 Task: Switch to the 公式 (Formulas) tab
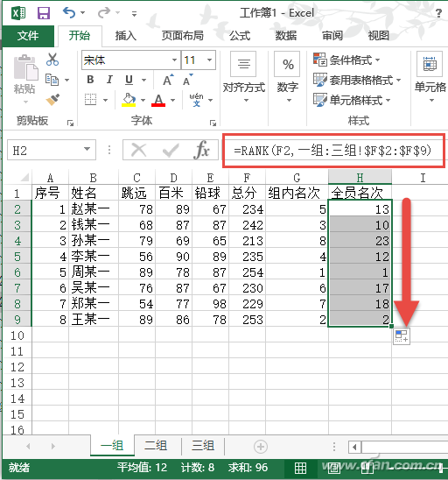240,36
